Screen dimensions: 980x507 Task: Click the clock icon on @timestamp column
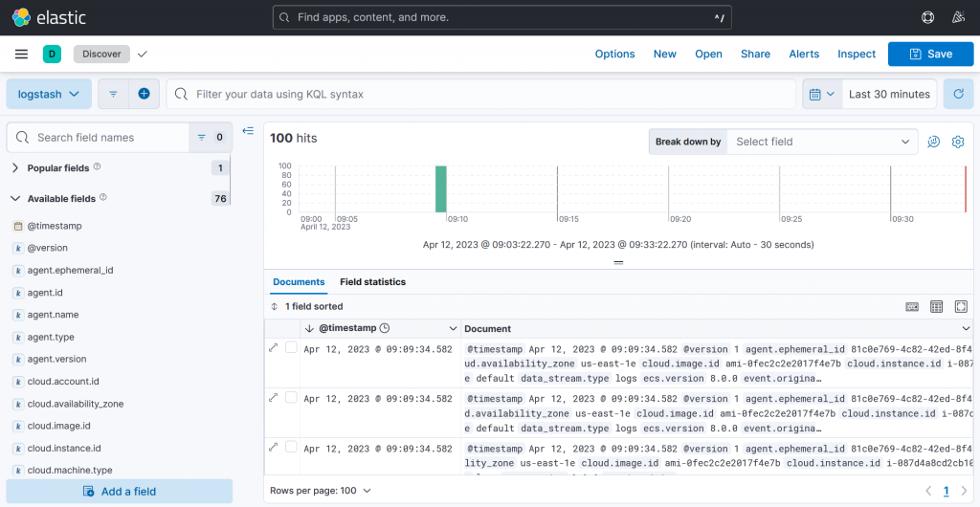(385, 328)
